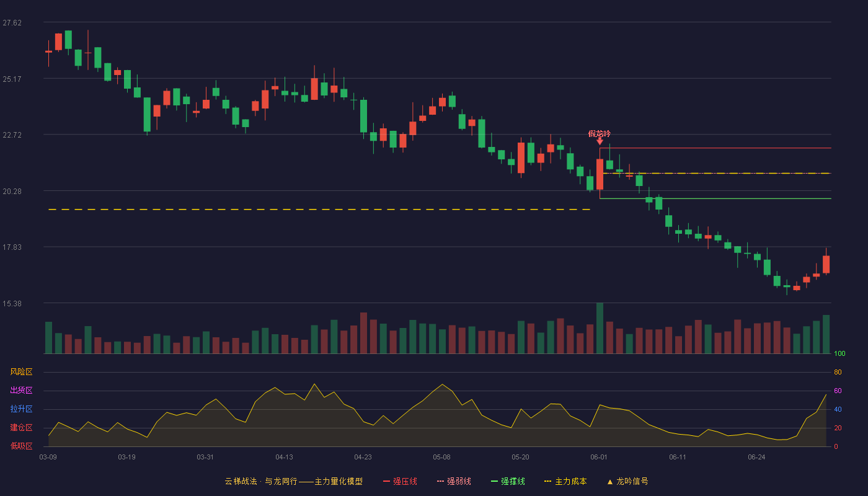Click the 06-01 date axis label
The height and width of the screenshot is (496, 868).
click(x=599, y=457)
